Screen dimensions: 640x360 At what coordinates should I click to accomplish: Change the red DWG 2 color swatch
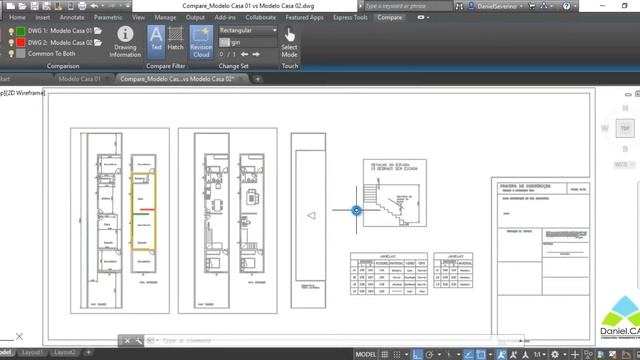point(20,42)
